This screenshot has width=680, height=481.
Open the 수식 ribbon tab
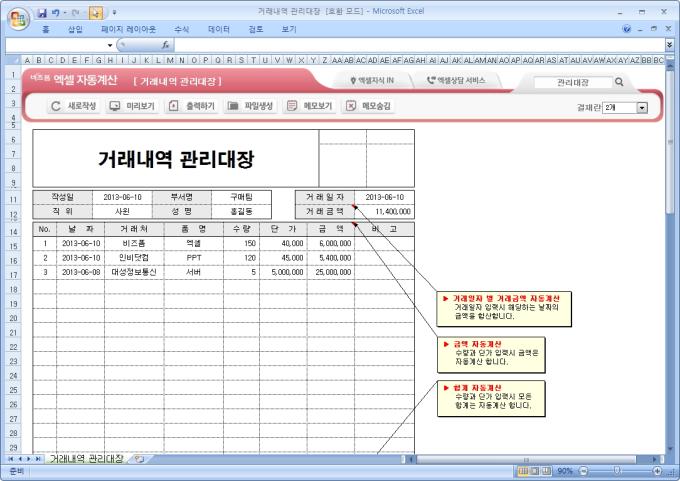point(181,29)
